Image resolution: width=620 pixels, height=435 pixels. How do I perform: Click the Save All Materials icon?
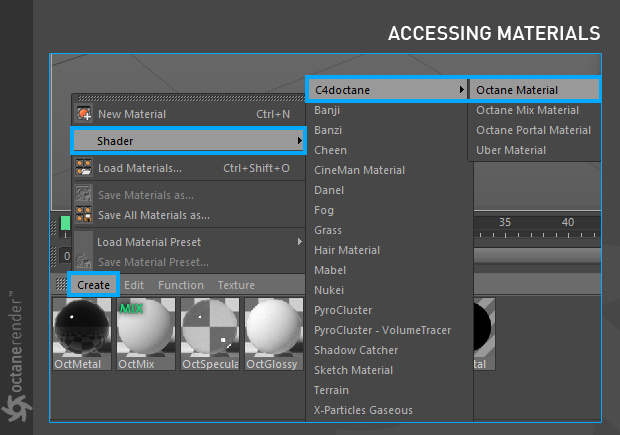point(84,214)
